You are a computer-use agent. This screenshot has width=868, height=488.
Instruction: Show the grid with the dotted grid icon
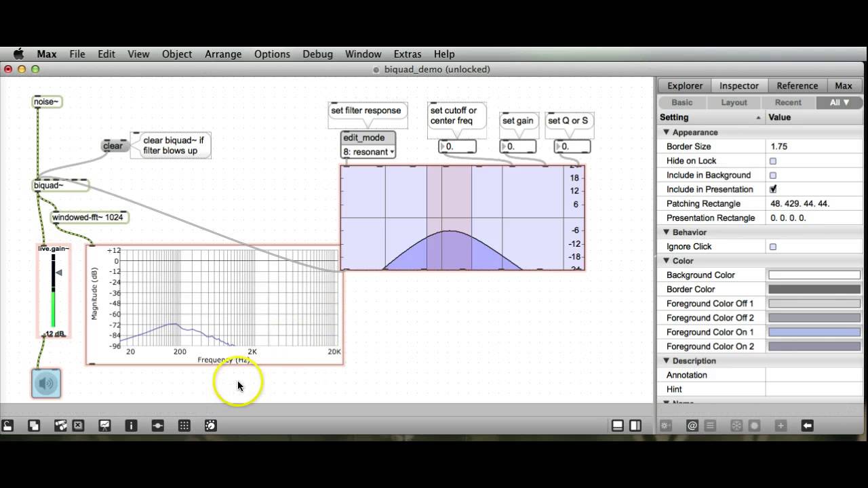(184, 426)
